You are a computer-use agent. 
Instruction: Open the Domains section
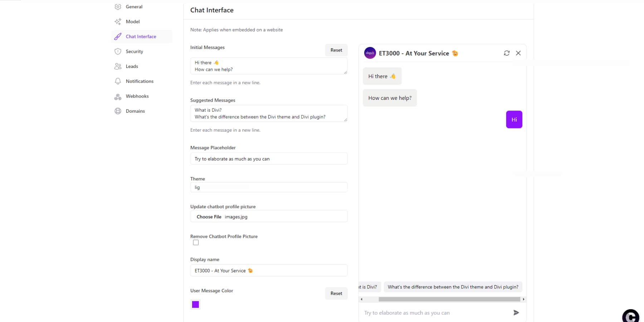pyautogui.click(x=135, y=111)
